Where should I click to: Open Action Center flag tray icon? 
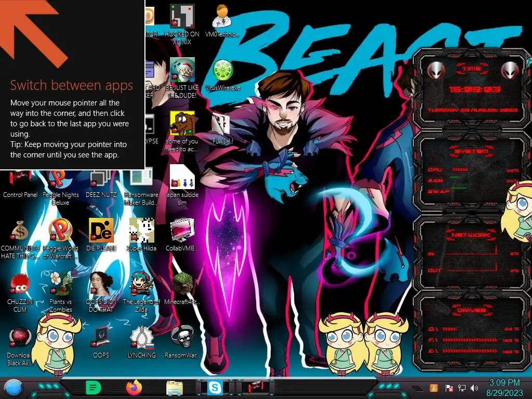449,388
